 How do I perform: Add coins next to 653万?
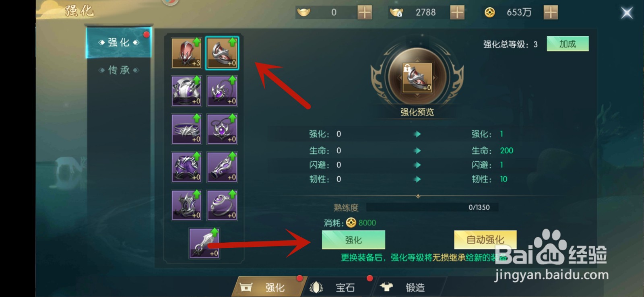pos(551,12)
